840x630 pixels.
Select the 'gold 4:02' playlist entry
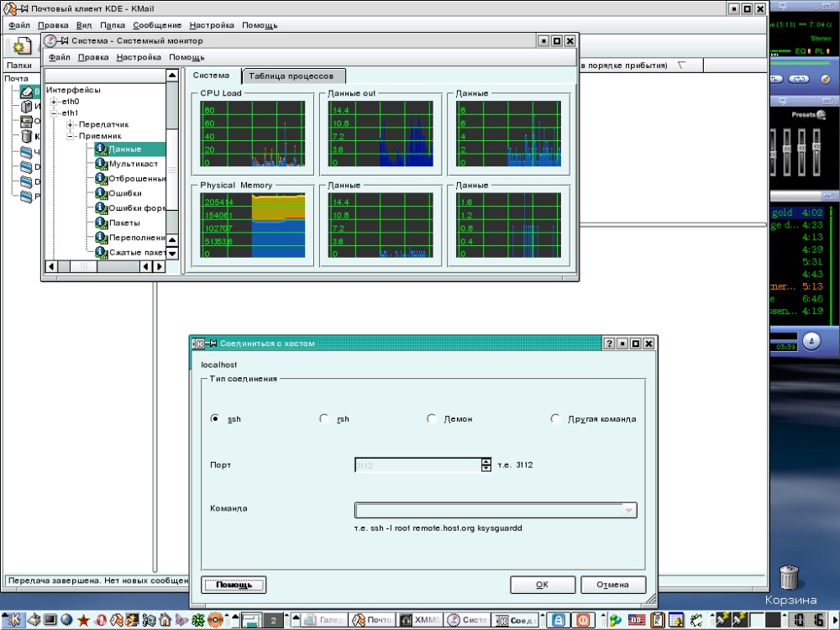[797, 213]
